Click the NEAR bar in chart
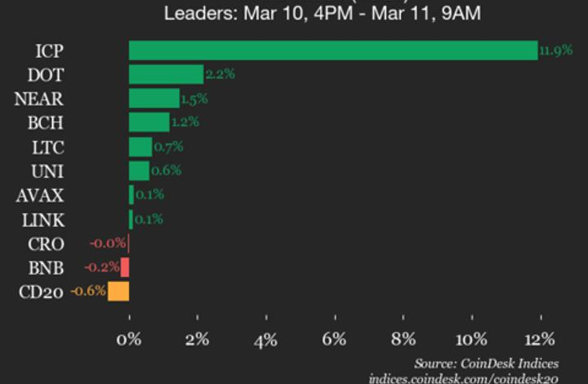Viewport: 588px width, 384px height. tap(154, 99)
